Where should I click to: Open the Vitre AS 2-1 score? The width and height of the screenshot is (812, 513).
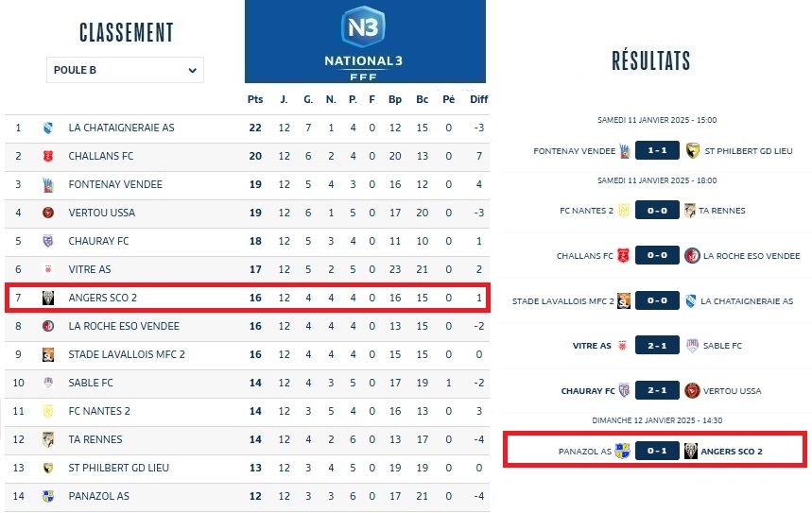pos(657,346)
